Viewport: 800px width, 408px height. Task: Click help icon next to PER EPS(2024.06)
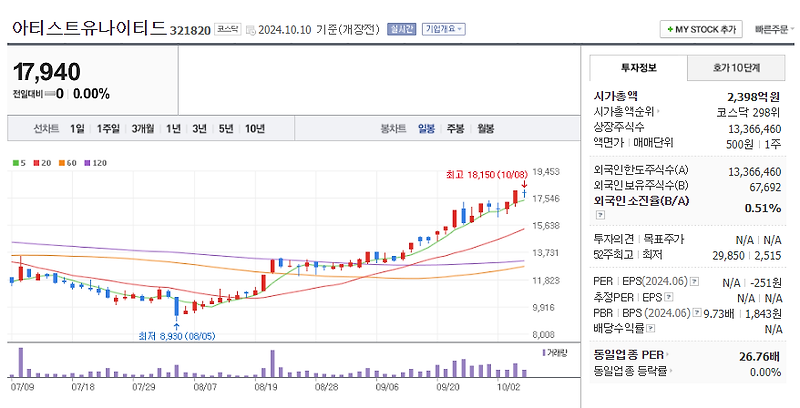694,282
